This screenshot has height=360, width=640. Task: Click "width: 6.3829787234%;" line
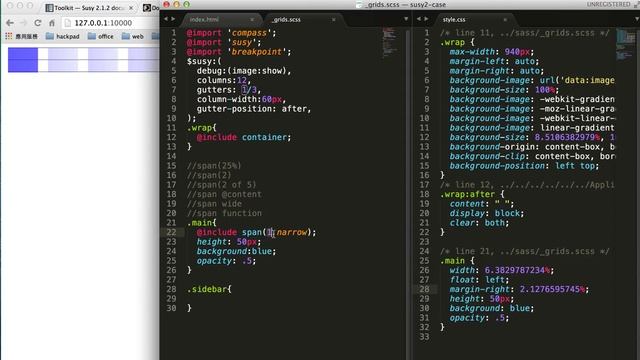(502, 270)
